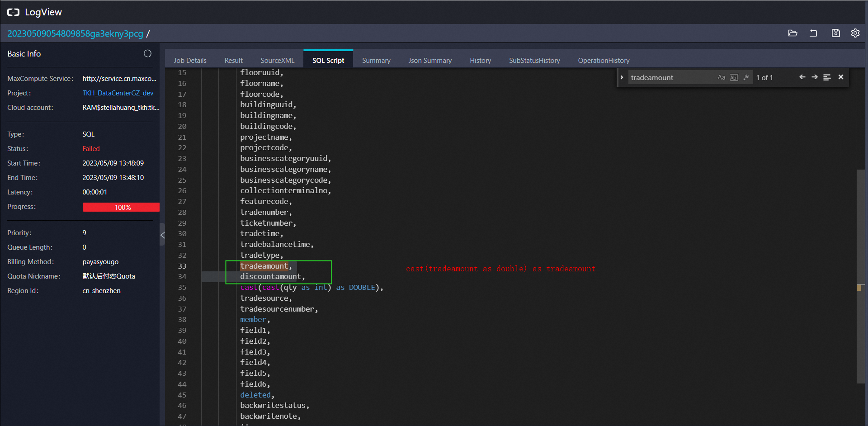Click the Failed status value

[x=91, y=149]
